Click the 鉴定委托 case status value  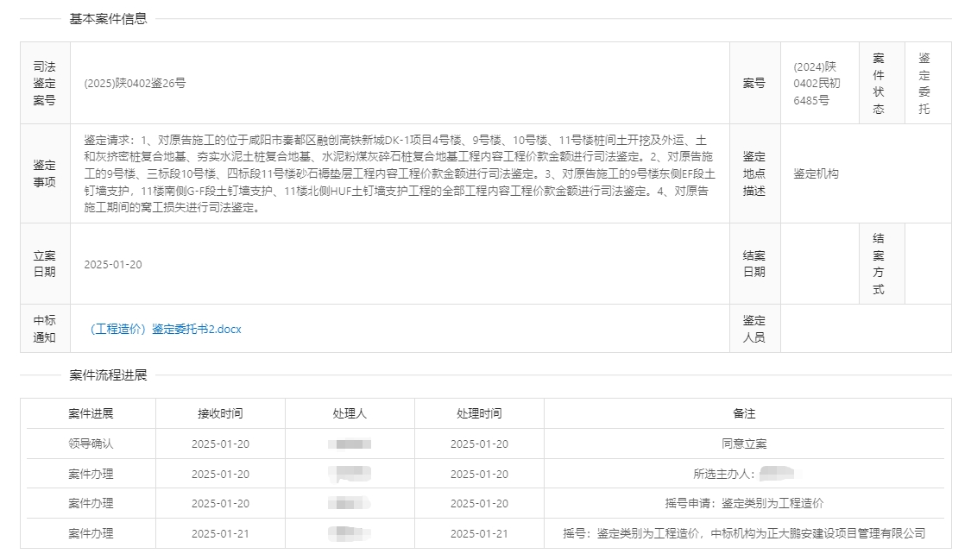[924, 84]
